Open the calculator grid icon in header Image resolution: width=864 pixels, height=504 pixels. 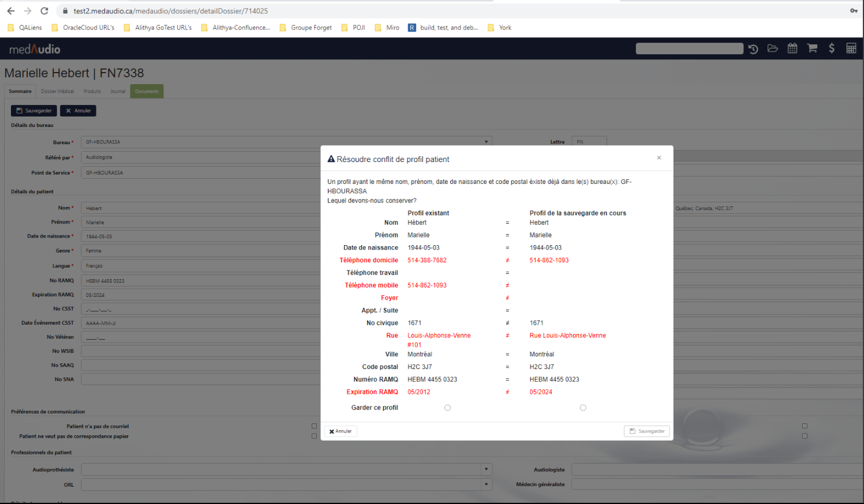click(851, 48)
